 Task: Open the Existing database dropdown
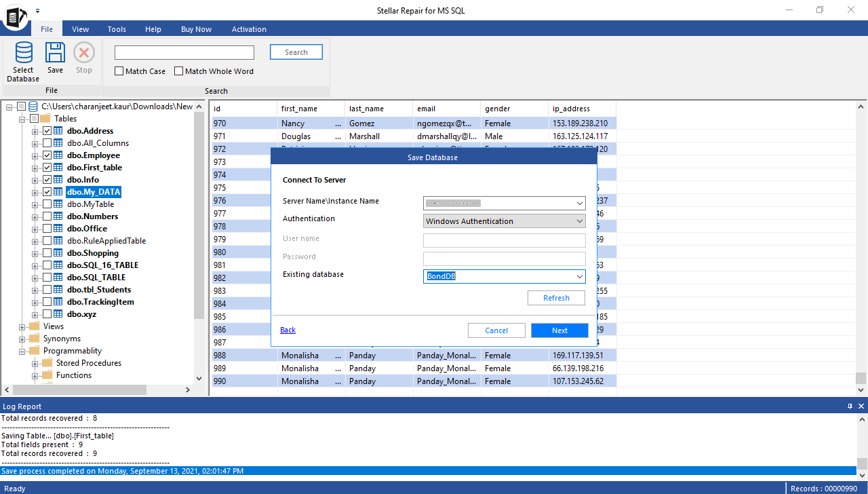point(579,277)
